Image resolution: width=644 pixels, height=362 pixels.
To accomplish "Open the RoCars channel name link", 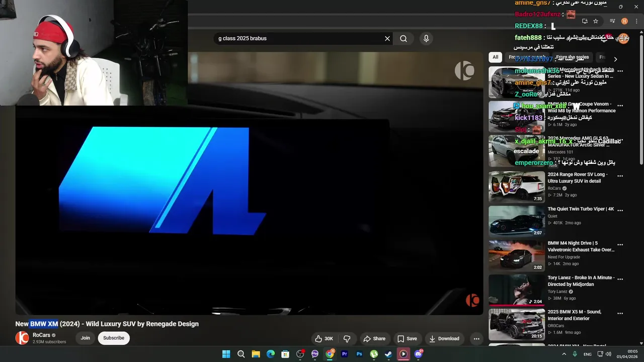I will pos(42,335).
